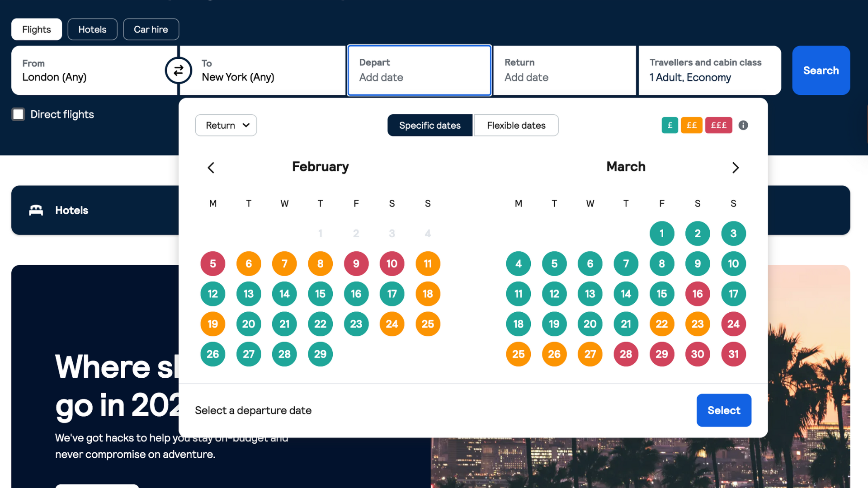The width and height of the screenshot is (868, 488).
Task: Select the Flights tab
Action: coord(36,28)
